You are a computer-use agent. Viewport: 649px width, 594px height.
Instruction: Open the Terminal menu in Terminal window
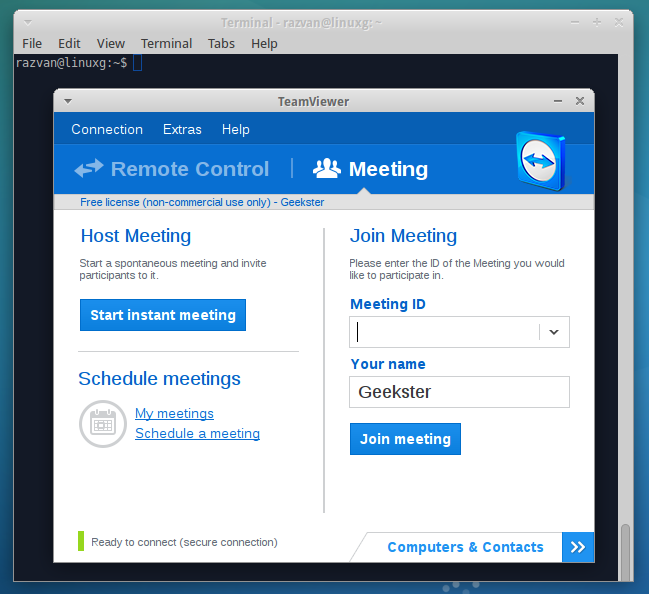(166, 43)
